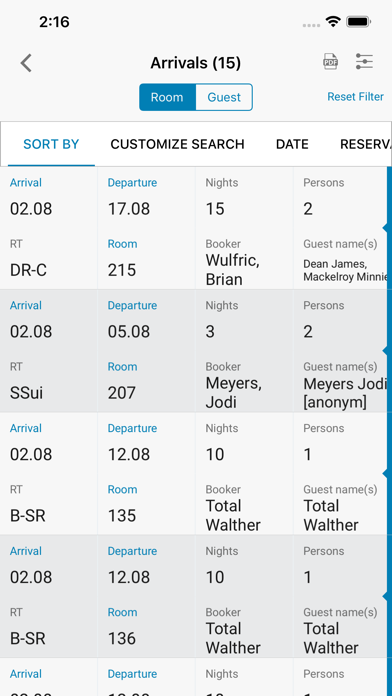
Task: Export arrivals list as PDF
Action: pyautogui.click(x=330, y=62)
